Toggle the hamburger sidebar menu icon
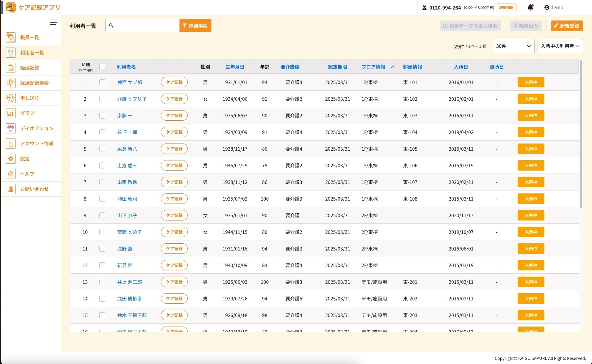Screen dimensions: 592x364 (54, 22)
